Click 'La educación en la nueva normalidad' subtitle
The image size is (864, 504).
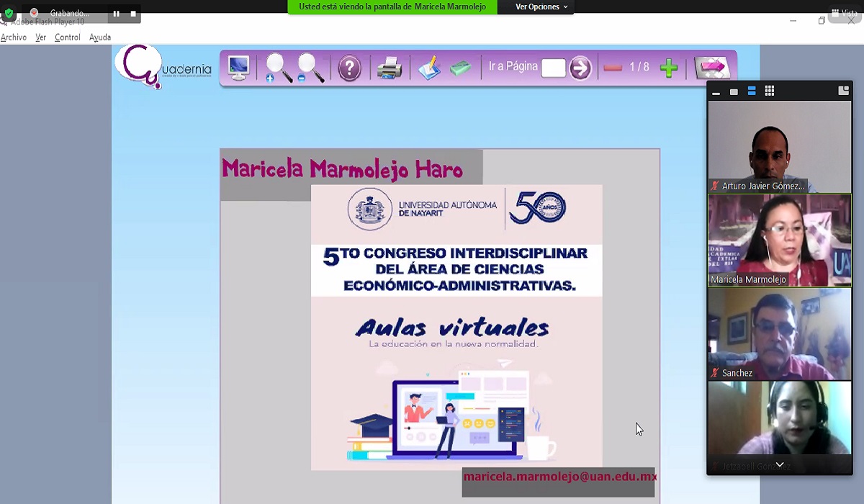click(454, 344)
